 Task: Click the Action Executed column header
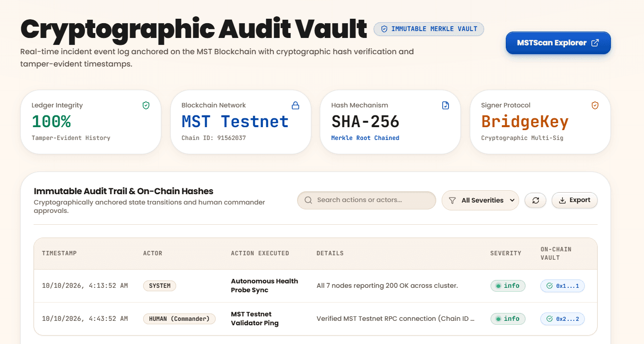click(x=260, y=253)
